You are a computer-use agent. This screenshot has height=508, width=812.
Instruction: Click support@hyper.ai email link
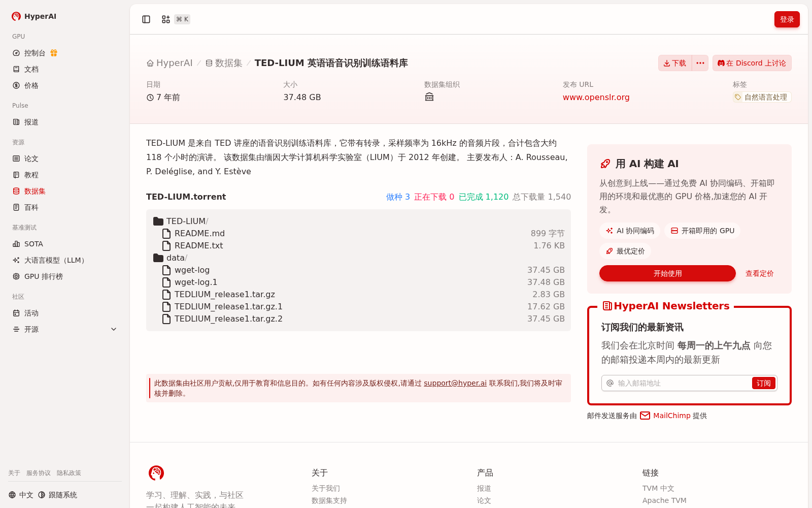(x=455, y=383)
